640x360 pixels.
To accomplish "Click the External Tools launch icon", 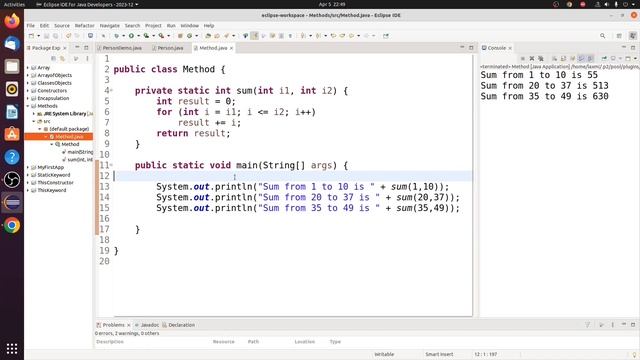I will click(x=161, y=36).
